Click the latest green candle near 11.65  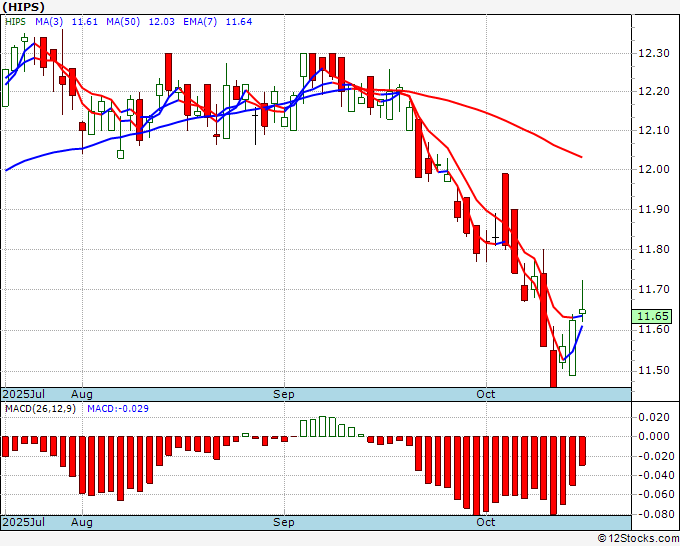click(582, 311)
